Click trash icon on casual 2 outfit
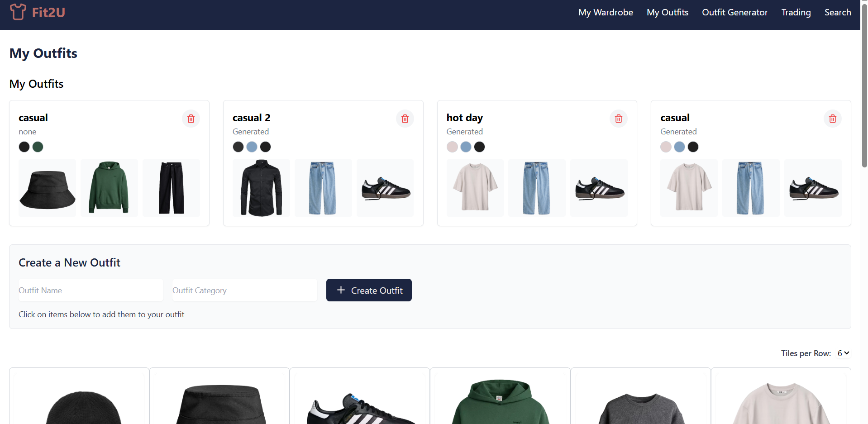This screenshot has height=424, width=868. click(x=405, y=119)
